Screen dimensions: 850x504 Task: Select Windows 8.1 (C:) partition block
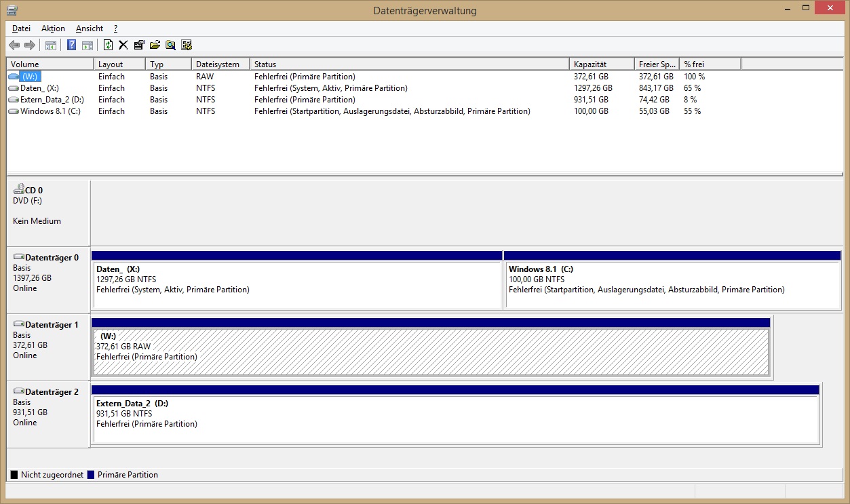tap(673, 279)
